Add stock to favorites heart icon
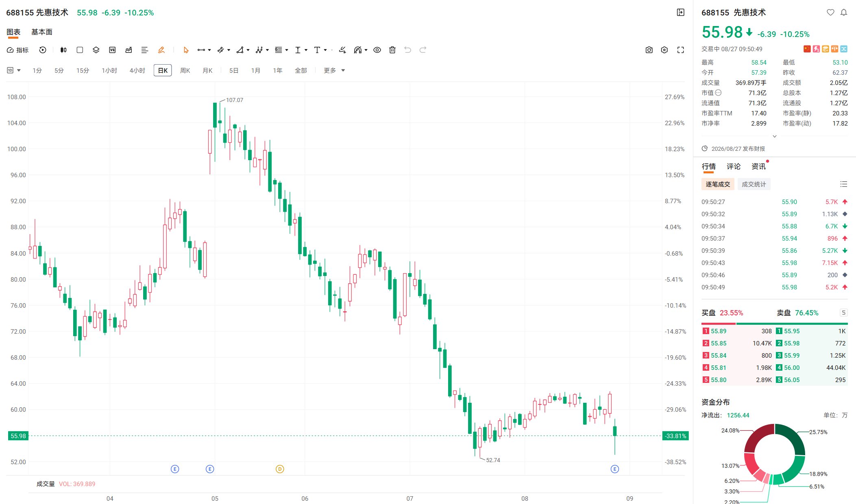The image size is (856, 504). pos(830,13)
